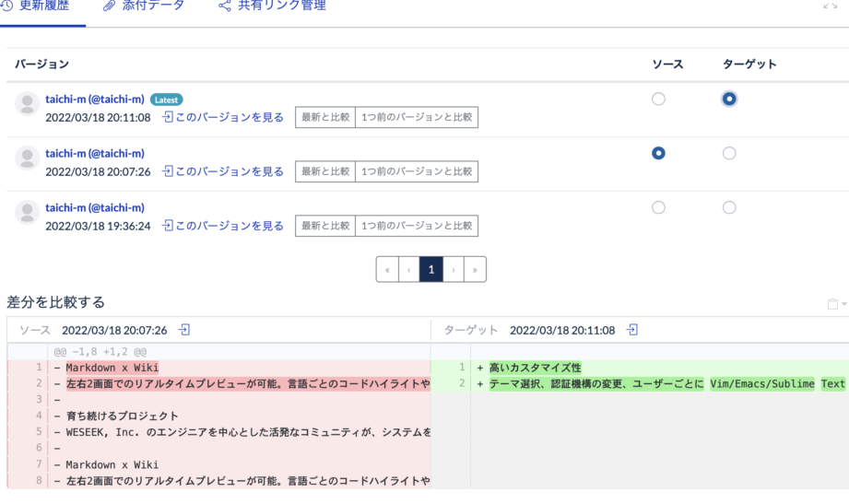Select target radio for 19:36:24 version
849x504 pixels.
729,207
